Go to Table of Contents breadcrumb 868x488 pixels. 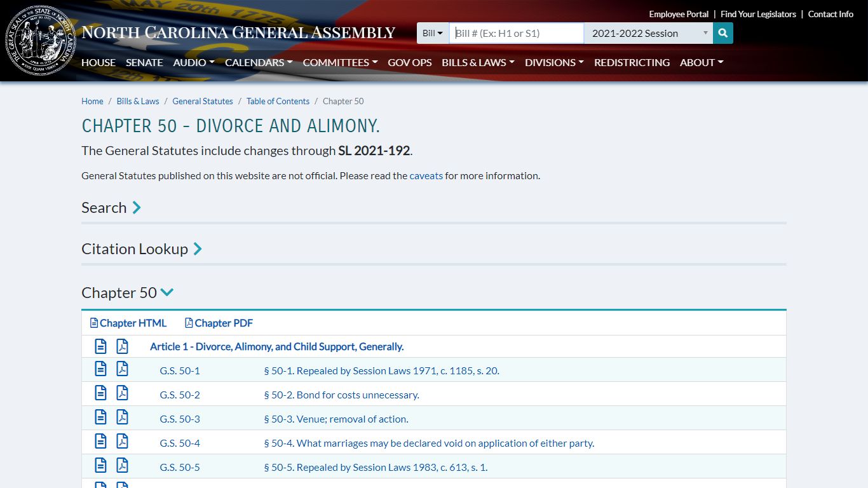coord(278,101)
